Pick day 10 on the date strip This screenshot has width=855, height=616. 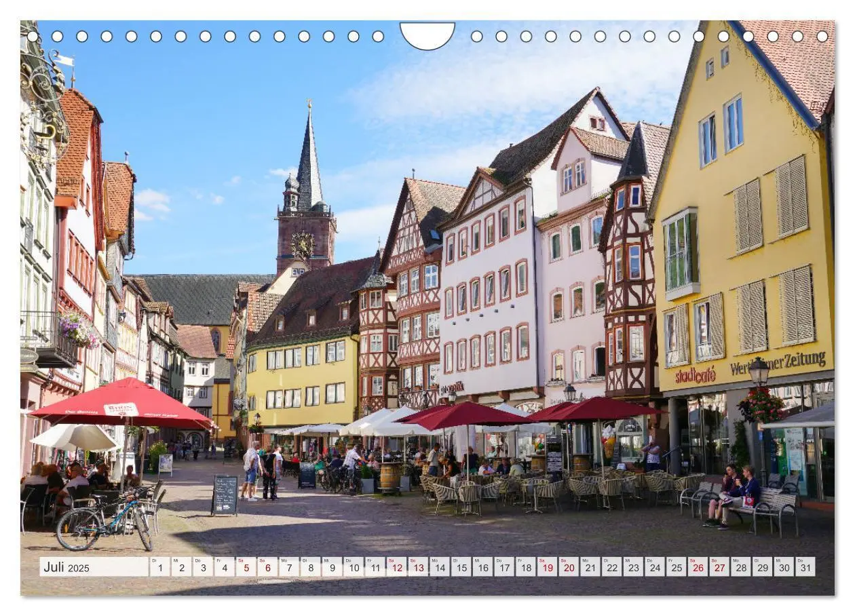coord(353,567)
